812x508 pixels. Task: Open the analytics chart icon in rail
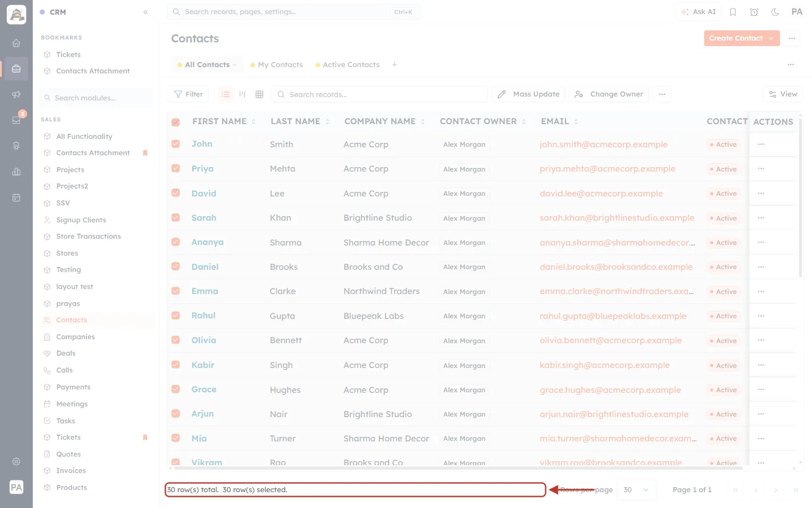(16, 172)
